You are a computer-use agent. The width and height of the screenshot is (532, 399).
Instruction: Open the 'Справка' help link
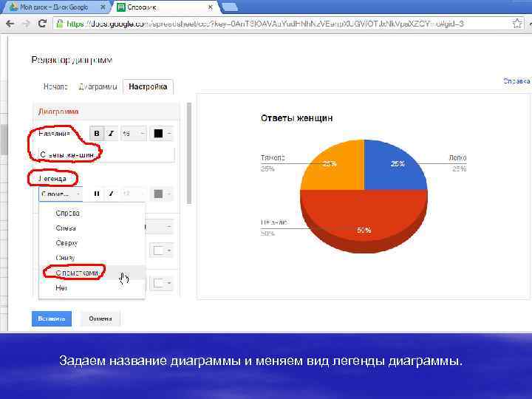(516, 81)
